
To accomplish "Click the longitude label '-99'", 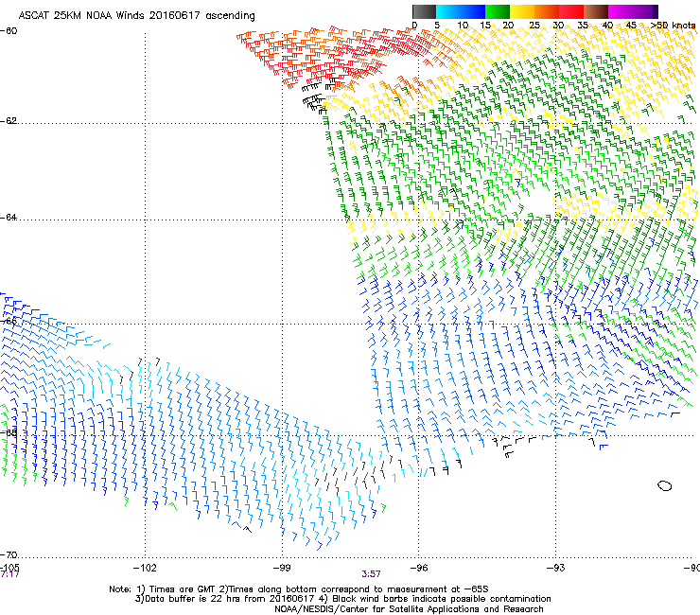I will click(x=282, y=568).
